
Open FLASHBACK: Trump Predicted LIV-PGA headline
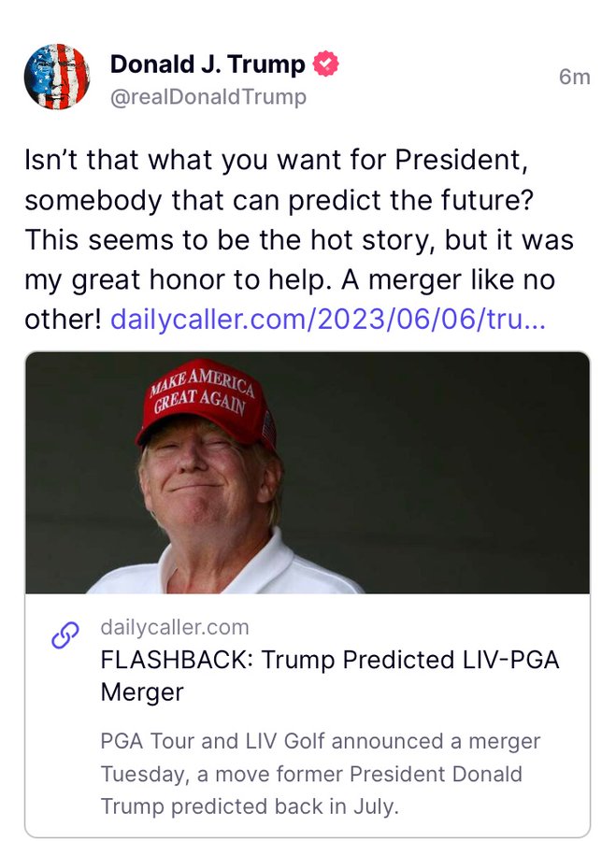330,660
